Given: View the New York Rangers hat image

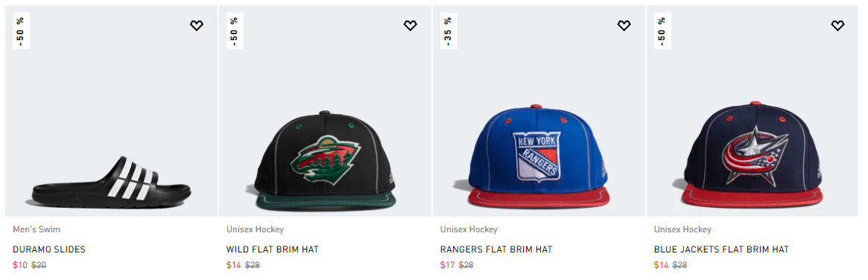Looking at the screenshot, I should pos(539,111).
